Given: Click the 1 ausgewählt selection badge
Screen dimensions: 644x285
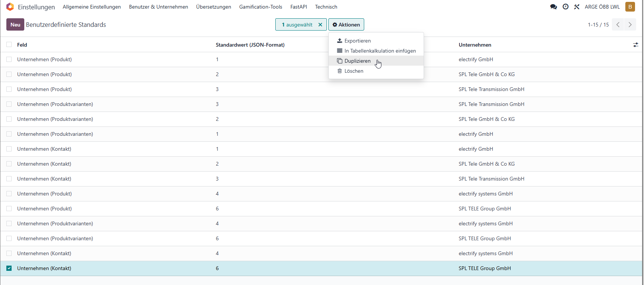Looking at the screenshot, I should (x=301, y=25).
